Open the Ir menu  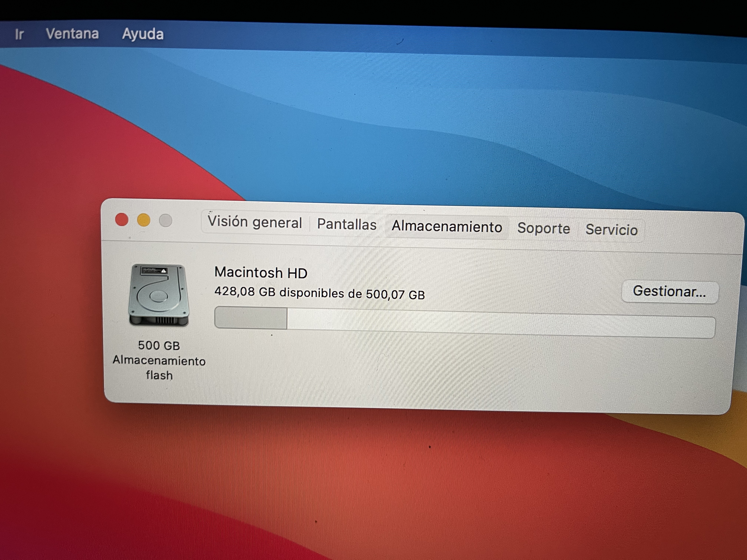pos(19,34)
